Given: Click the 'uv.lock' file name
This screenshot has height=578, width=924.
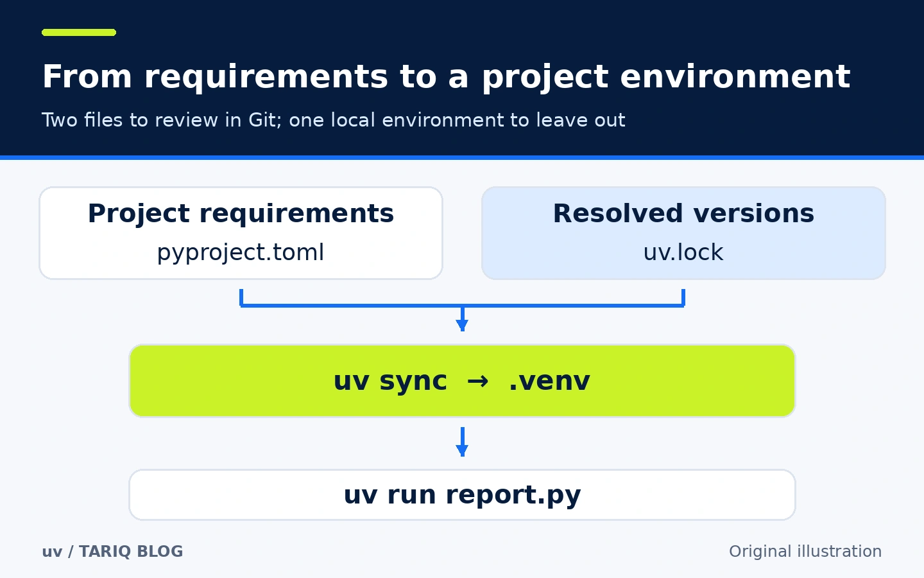Looking at the screenshot, I should pyautogui.click(x=683, y=252).
